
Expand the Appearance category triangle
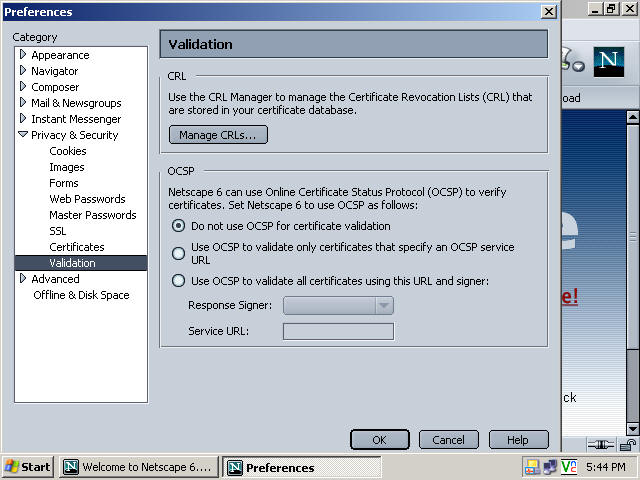pos(23,54)
